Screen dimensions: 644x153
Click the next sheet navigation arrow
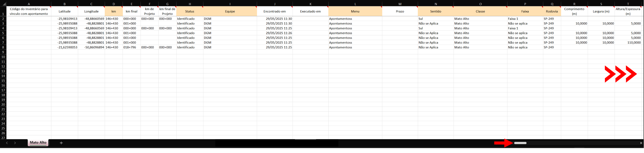tap(15, 143)
